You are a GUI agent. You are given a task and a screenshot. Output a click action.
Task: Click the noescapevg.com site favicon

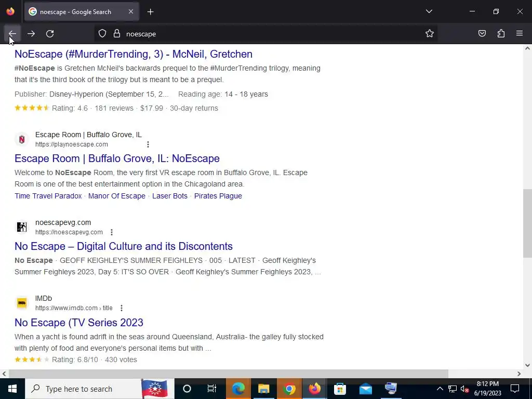click(x=22, y=227)
